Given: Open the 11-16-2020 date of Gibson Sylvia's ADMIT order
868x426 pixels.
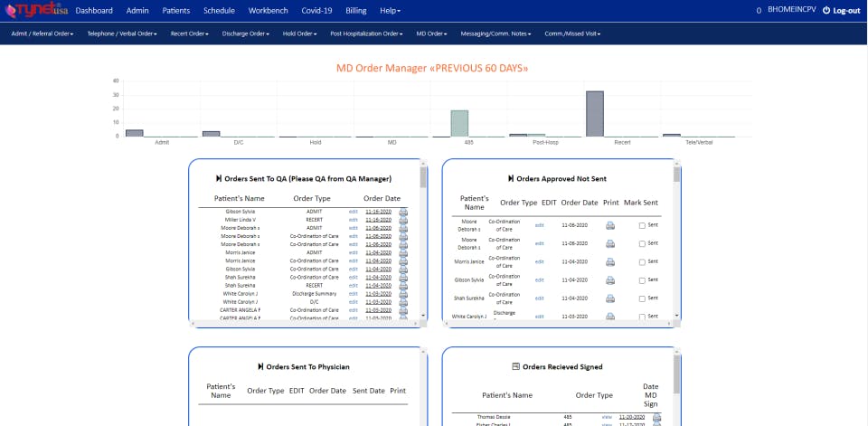Looking at the screenshot, I should click(378, 212).
